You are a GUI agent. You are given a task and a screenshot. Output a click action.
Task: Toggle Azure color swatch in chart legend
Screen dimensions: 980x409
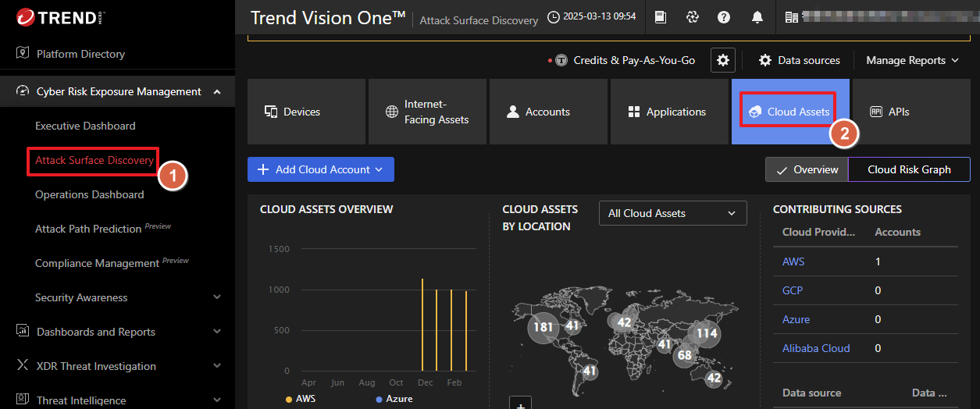pyautogui.click(x=380, y=399)
